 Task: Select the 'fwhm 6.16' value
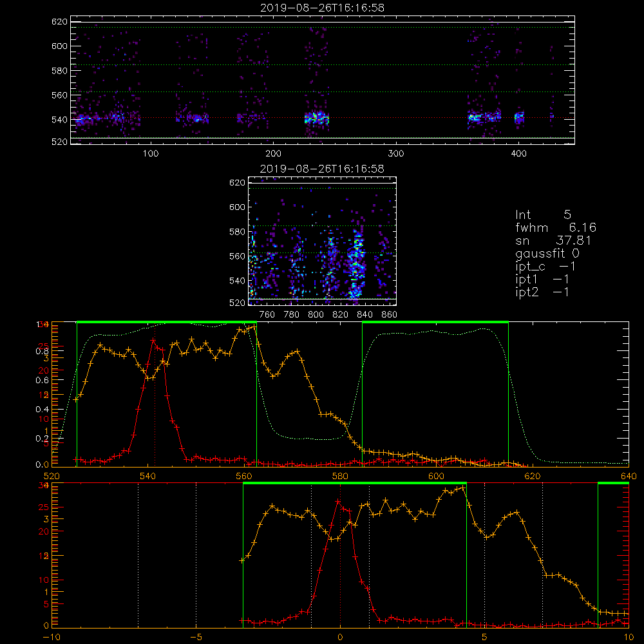pyautogui.click(x=556, y=227)
